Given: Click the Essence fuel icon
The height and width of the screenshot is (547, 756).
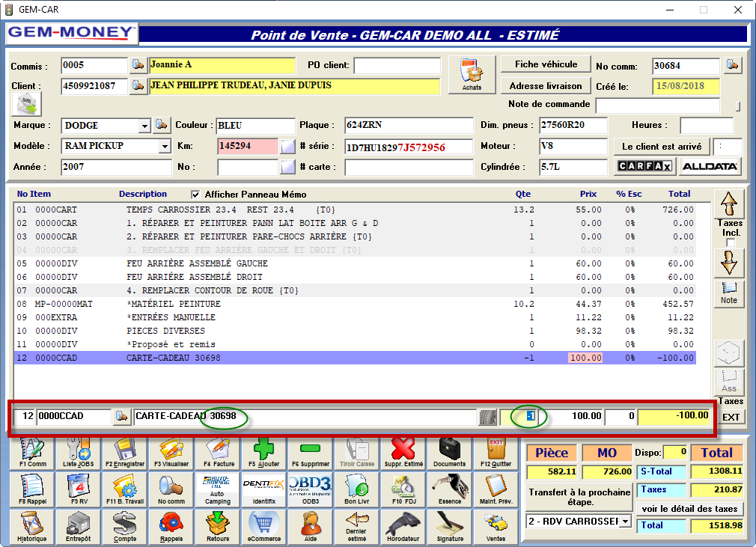Looking at the screenshot, I should click(x=449, y=489).
